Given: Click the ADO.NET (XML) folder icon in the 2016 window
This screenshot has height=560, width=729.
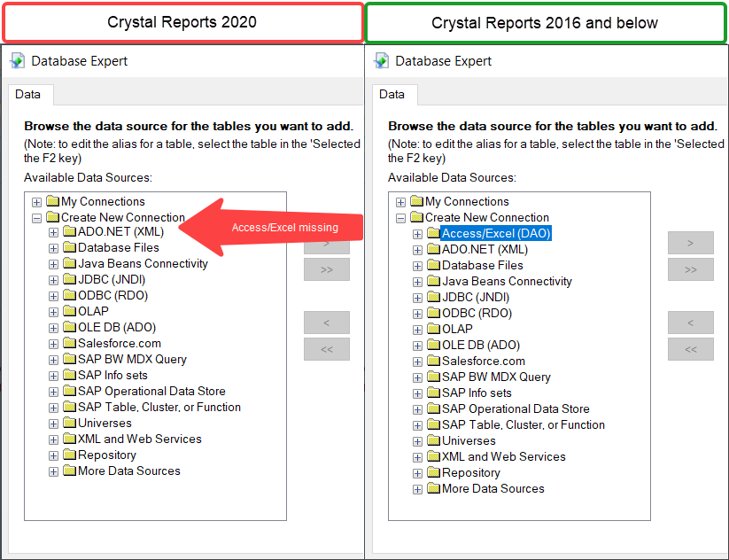Looking at the screenshot, I should click(x=434, y=249).
